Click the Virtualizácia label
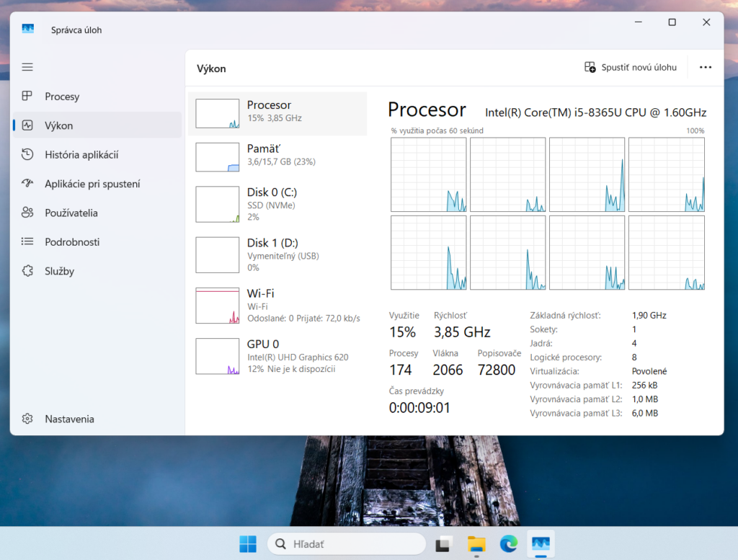The width and height of the screenshot is (738, 560). point(554,371)
